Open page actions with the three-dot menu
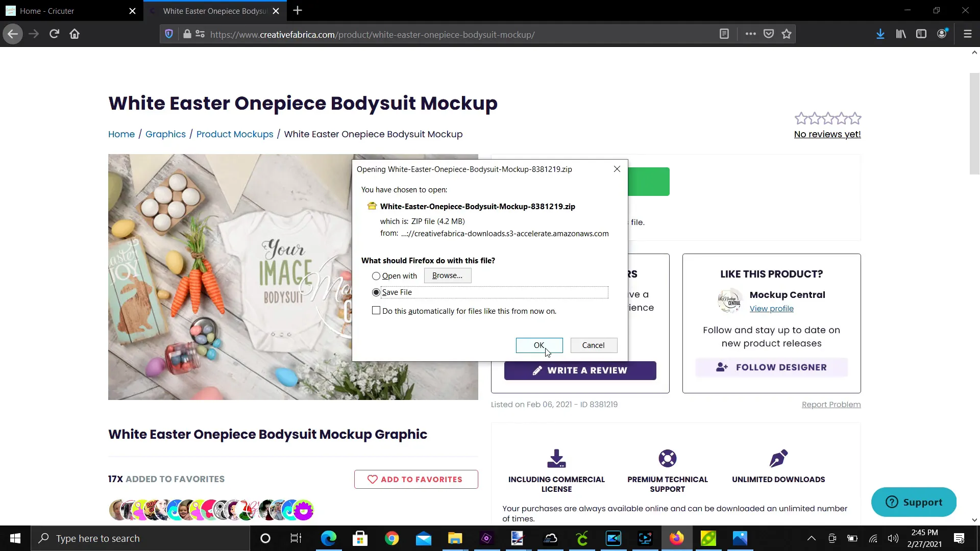This screenshot has height=551, width=980. click(750, 34)
